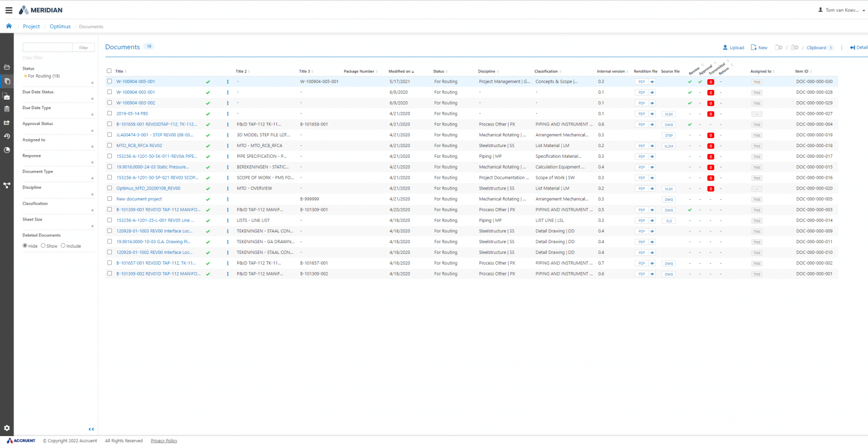
Task: Open the Privacy Policy link
Action: coord(164,441)
